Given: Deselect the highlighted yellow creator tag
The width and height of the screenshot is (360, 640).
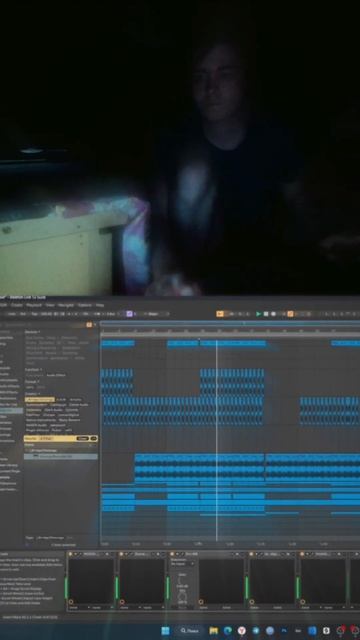Looking at the screenshot, I should pyautogui.click(x=40, y=399).
